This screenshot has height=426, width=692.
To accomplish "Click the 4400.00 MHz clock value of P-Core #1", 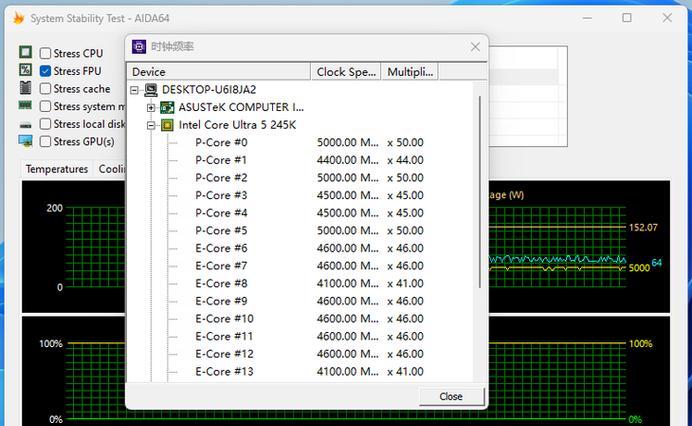I will [347, 160].
